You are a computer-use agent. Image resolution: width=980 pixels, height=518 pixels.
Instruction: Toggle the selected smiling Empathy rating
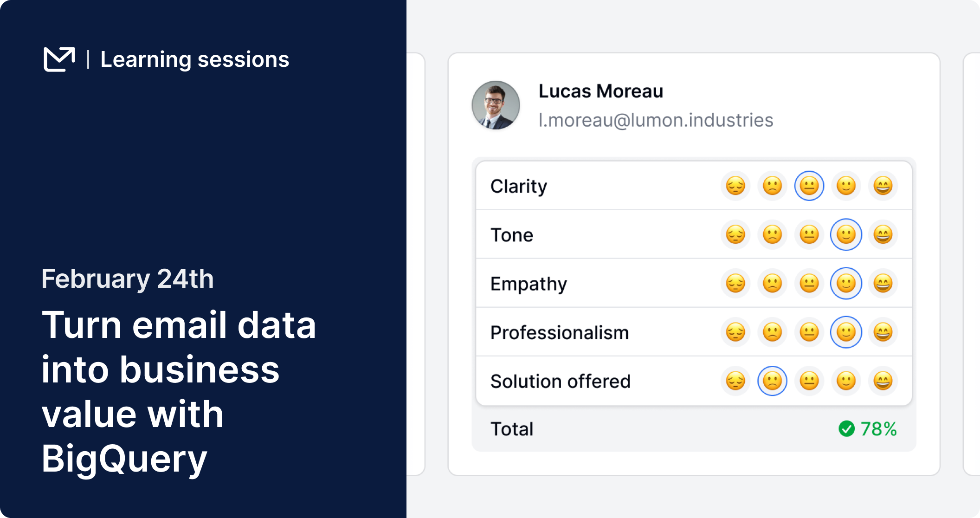point(846,284)
